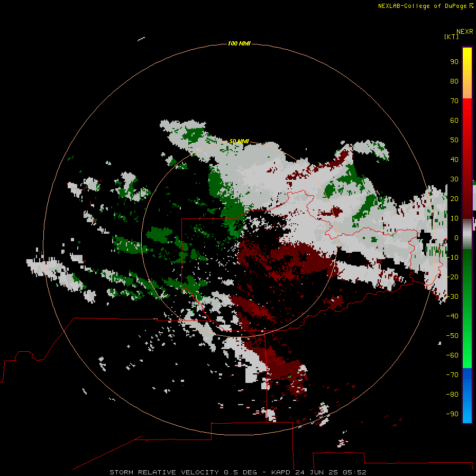Viewport: 476px width, 476px height.
Task: Click the [KT] units label
Action: 451,36
